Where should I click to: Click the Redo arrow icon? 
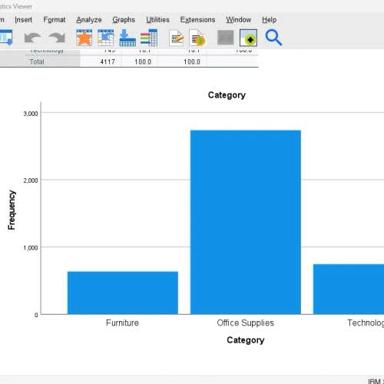57,38
